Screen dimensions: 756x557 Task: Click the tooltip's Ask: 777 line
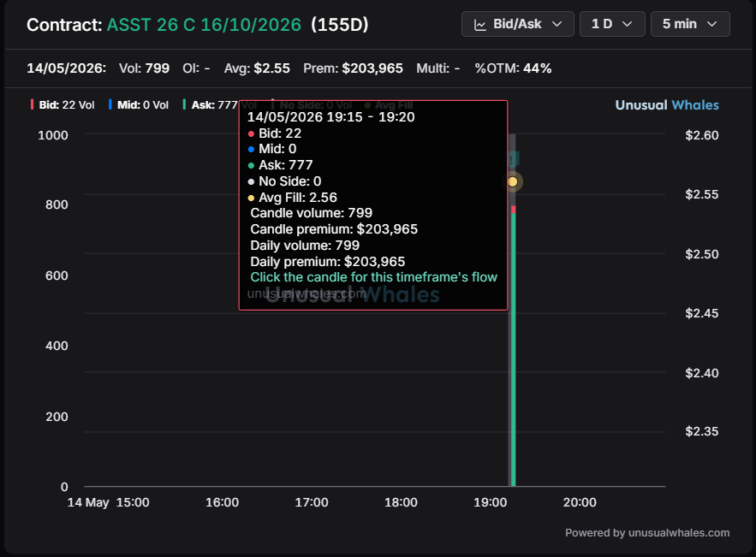(x=281, y=165)
